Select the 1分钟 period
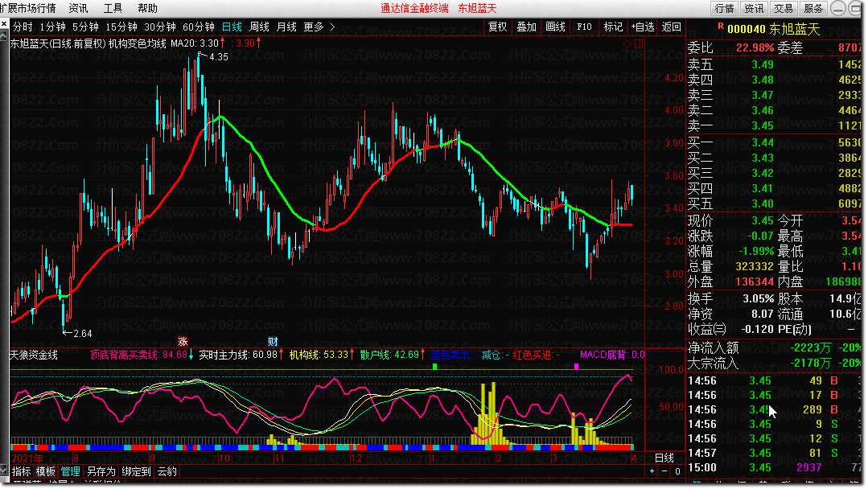This screenshot has width=868, height=489. coord(52,27)
